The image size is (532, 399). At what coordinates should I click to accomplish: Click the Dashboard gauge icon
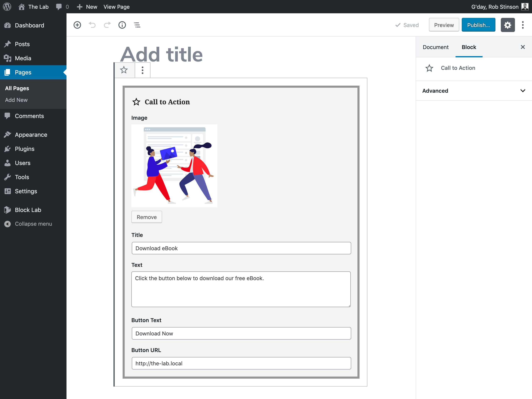pos(7,25)
